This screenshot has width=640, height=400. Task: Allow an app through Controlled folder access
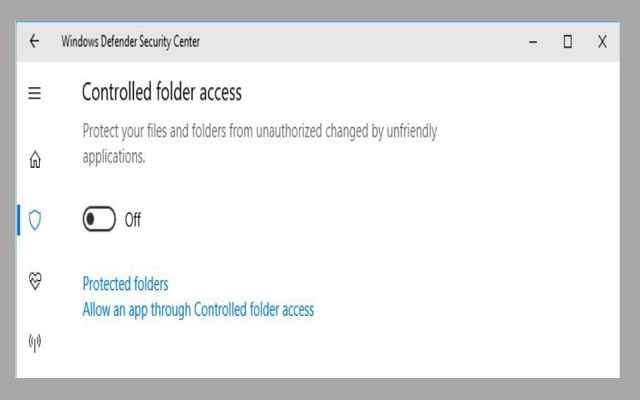tap(198, 310)
